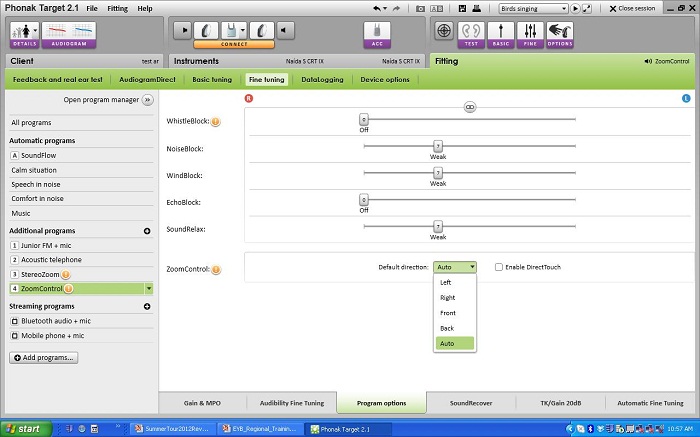Select the left hearing instrument icon

pyautogui.click(x=262, y=31)
